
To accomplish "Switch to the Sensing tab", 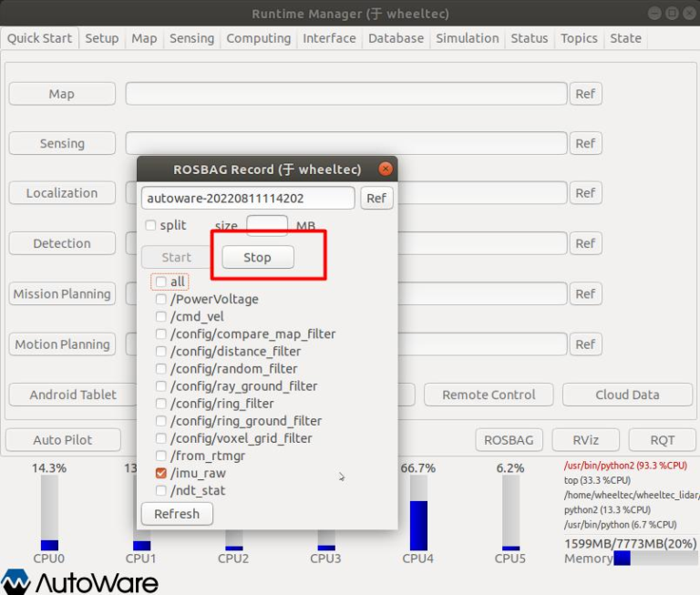I will tap(191, 38).
